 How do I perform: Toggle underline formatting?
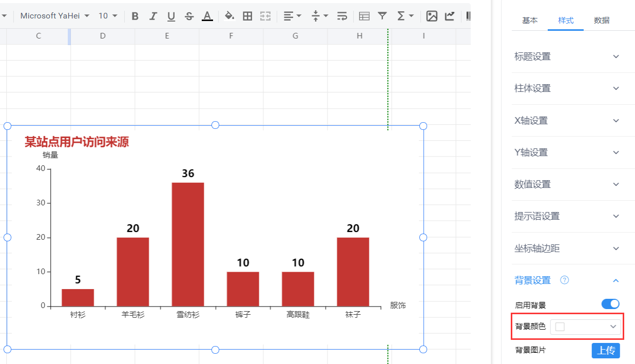click(171, 16)
